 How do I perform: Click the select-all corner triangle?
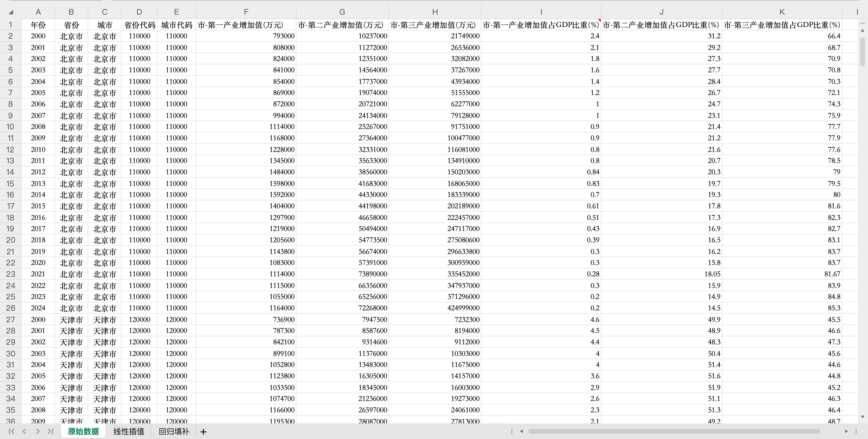tap(11, 13)
